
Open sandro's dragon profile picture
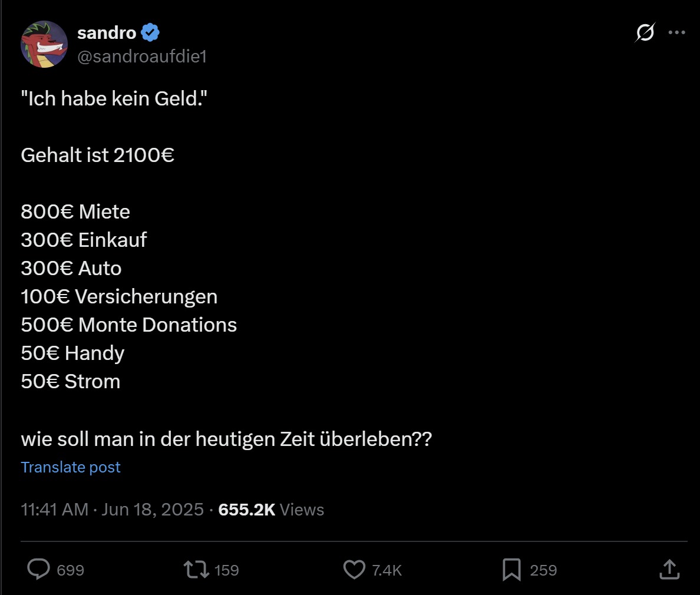(x=44, y=44)
